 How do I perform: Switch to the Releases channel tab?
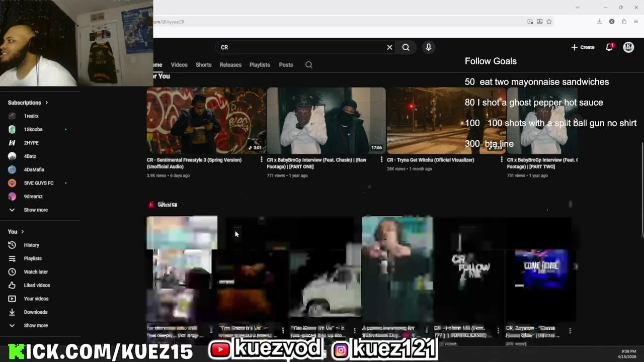(x=230, y=65)
